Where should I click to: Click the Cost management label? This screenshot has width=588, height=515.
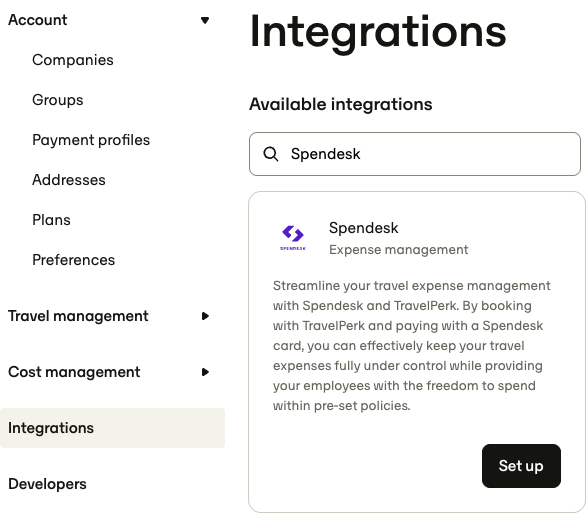74,372
